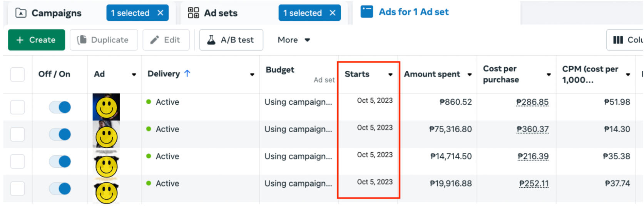The height and width of the screenshot is (220, 644).
Task: Click the A/B test flask icon
Action: (211, 40)
